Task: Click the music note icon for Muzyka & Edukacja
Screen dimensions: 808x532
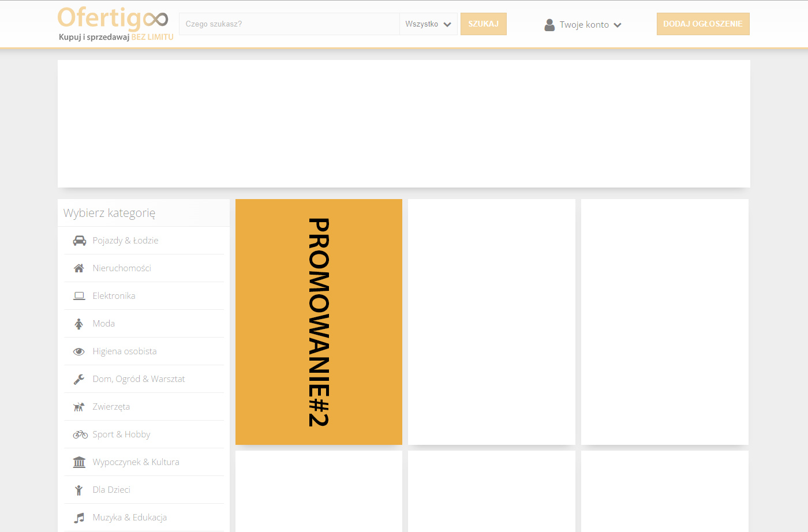Action: (x=79, y=518)
